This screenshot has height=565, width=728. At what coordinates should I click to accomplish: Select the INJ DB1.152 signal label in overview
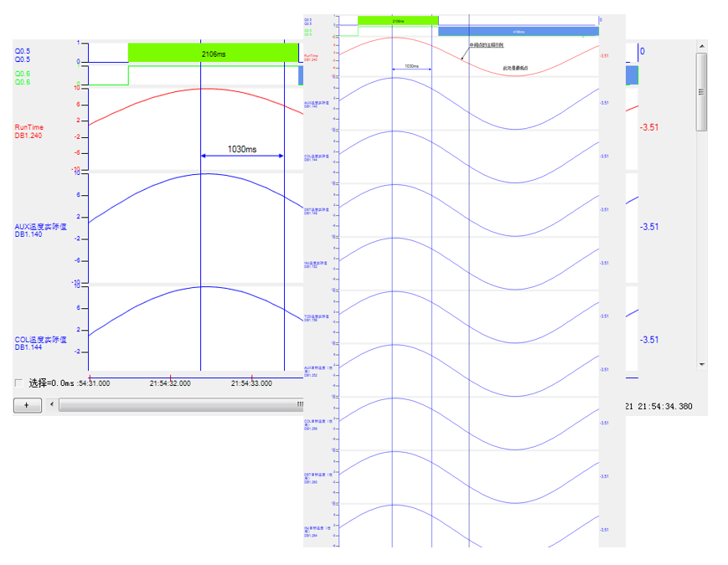point(316,265)
